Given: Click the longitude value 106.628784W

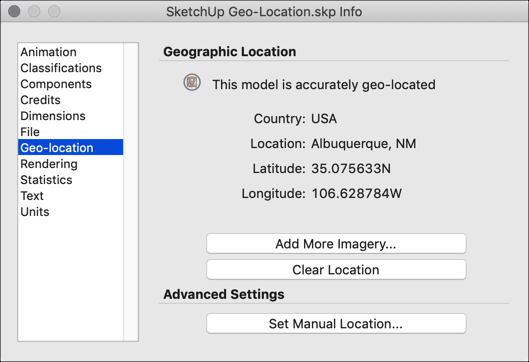Looking at the screenshot, I should 357,193.
